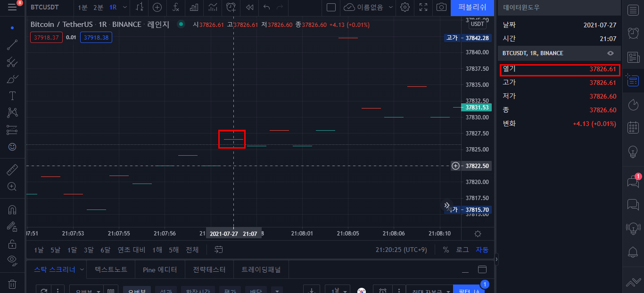Open the layout selector square icon
Image resolution: width=644 pixels, height=293 pixels.
[x=331, y=7]
